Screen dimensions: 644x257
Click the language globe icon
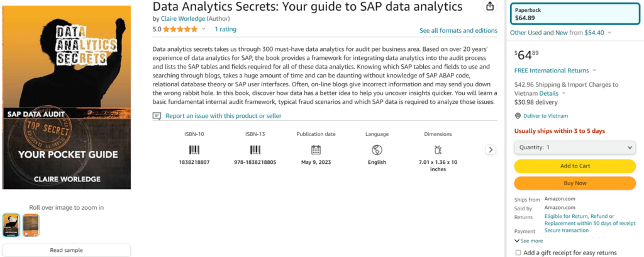point(377,150)
